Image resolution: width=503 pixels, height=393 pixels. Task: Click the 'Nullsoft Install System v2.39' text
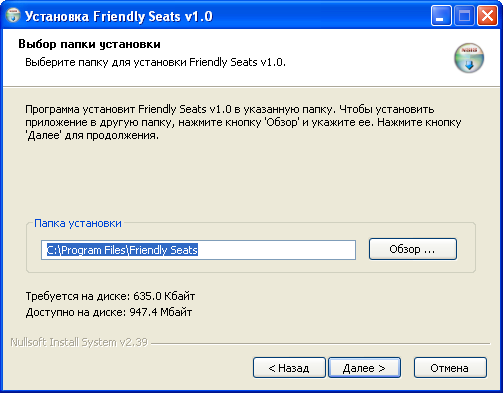[x=79, y=342]
